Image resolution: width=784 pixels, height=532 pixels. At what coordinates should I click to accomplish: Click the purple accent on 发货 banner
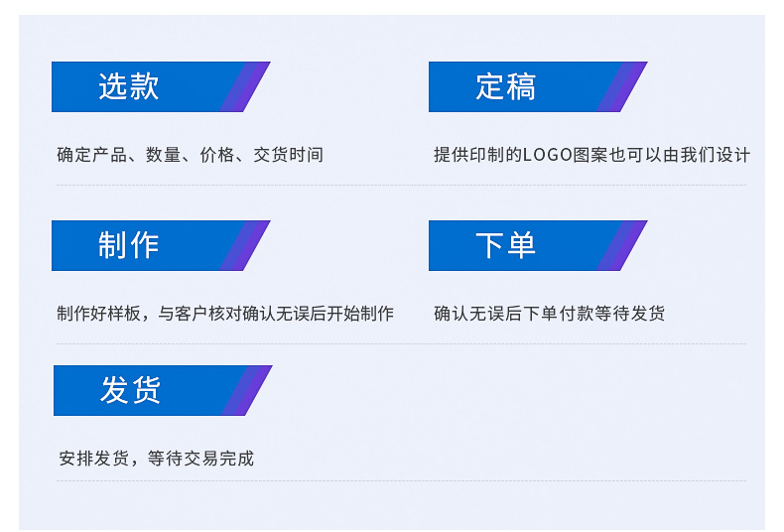[x=246, y=390]
